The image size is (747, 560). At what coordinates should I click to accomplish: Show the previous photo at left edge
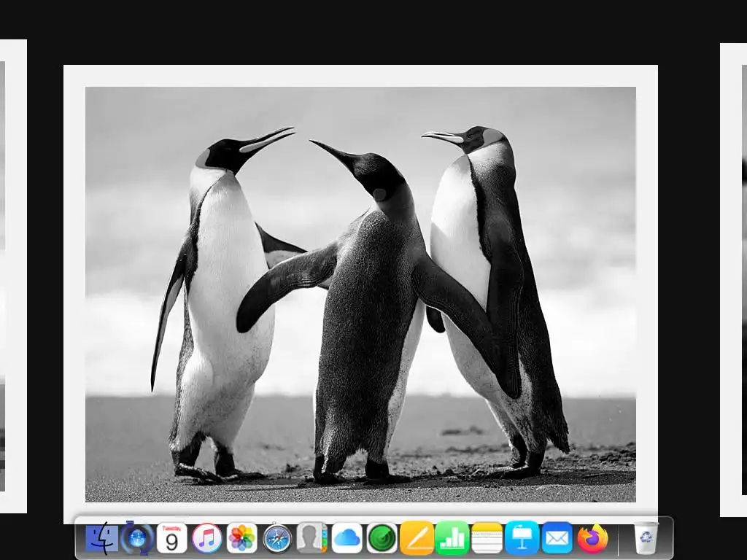click(13, 276)
